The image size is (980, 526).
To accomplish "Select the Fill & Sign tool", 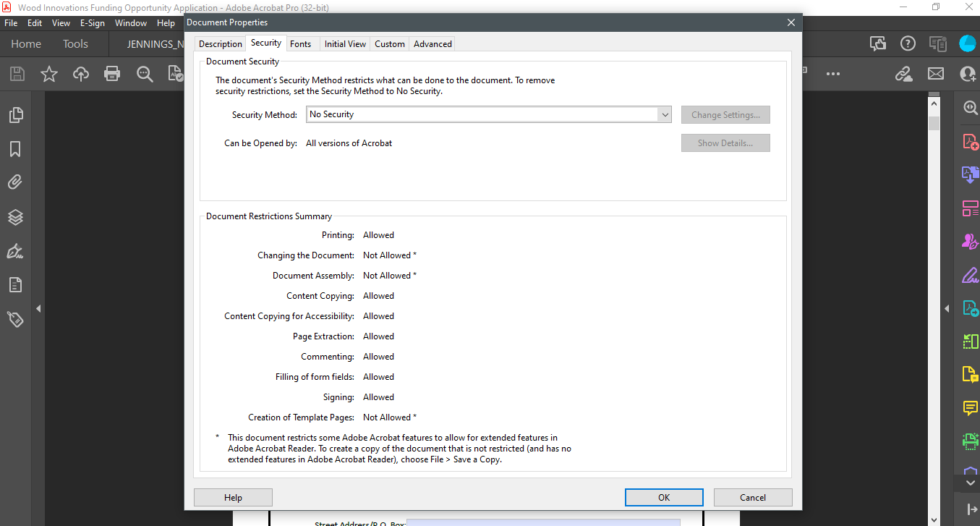I will (x=970, y=274).
